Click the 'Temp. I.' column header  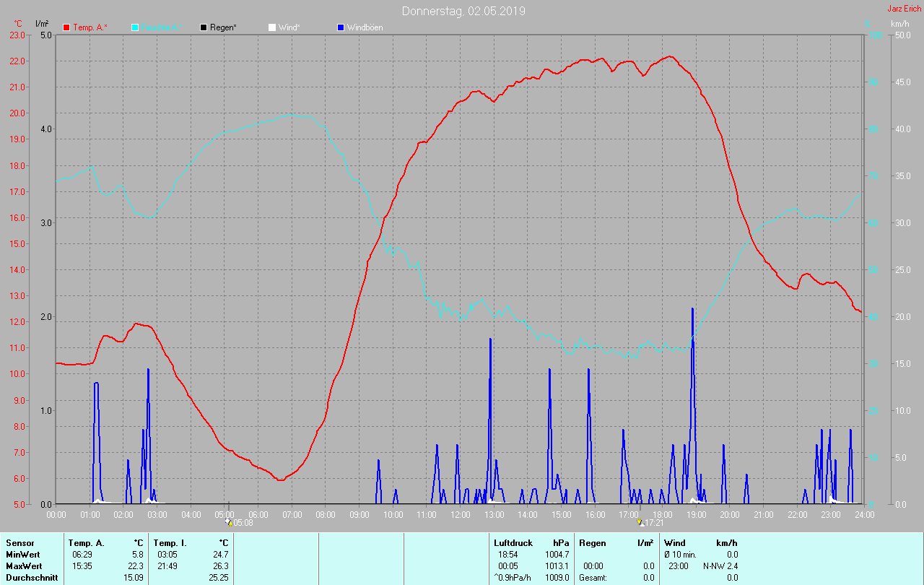pos(170,543)
